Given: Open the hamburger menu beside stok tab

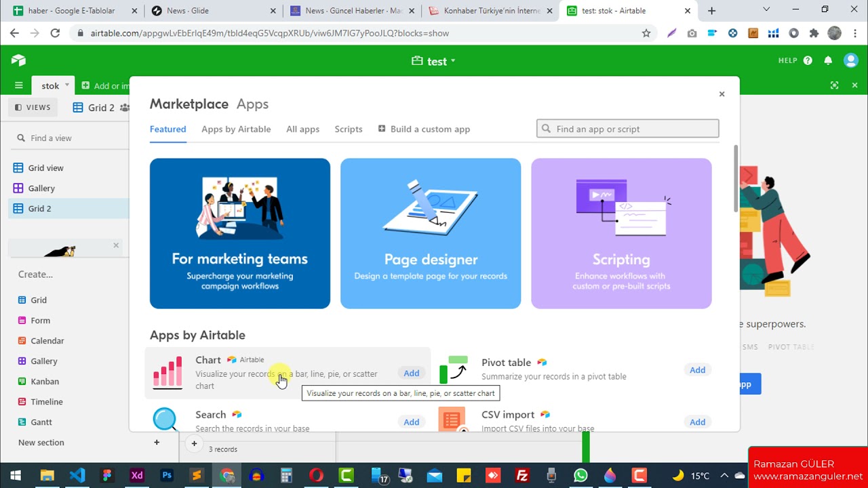Looking at the screenshot, I should (x=19, y=85).
